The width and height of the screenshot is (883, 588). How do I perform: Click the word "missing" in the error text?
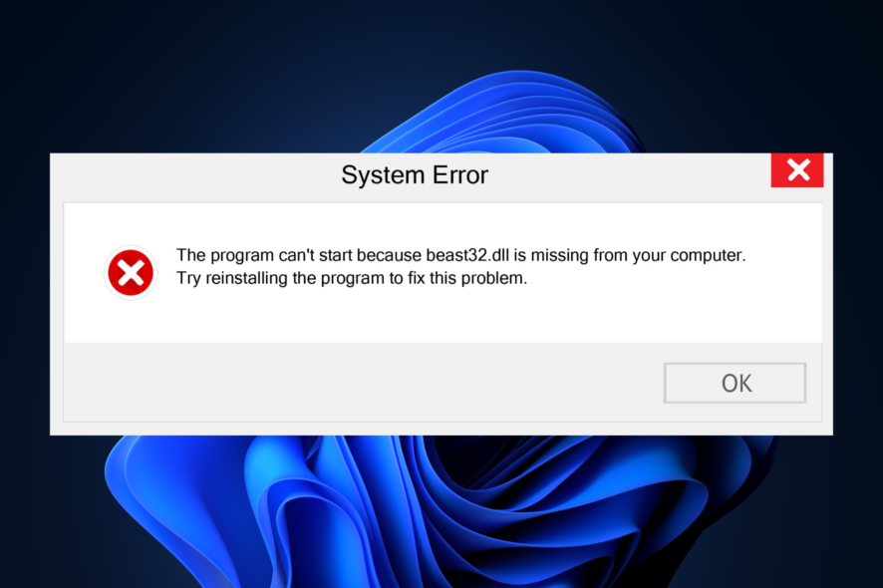(560, 256)
